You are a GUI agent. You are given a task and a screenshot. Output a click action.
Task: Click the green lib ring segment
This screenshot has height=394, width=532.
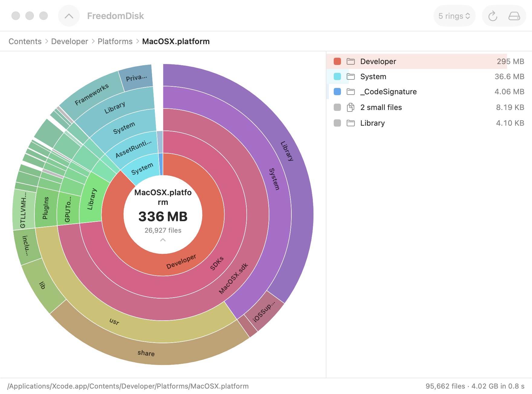click(x=42, y=285)
